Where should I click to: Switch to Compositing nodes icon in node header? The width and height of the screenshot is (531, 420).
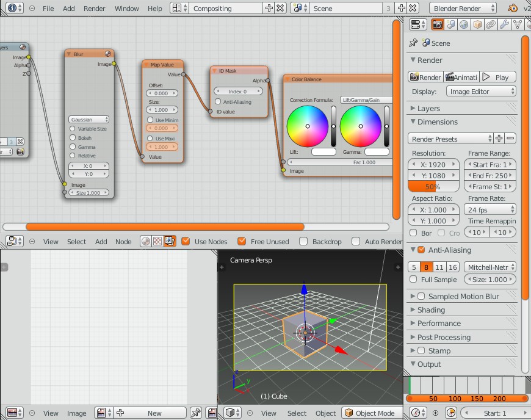click(169, 241)
